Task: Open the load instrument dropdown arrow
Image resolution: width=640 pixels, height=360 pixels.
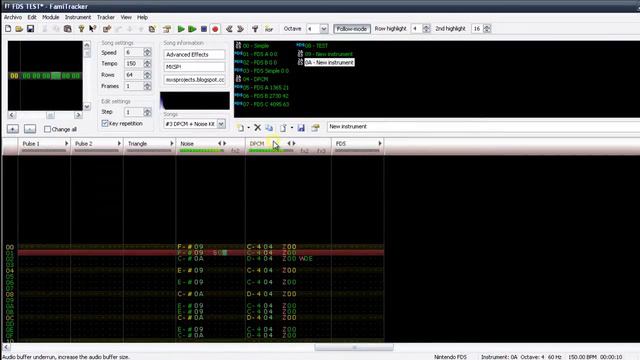Action: point(291,128)
